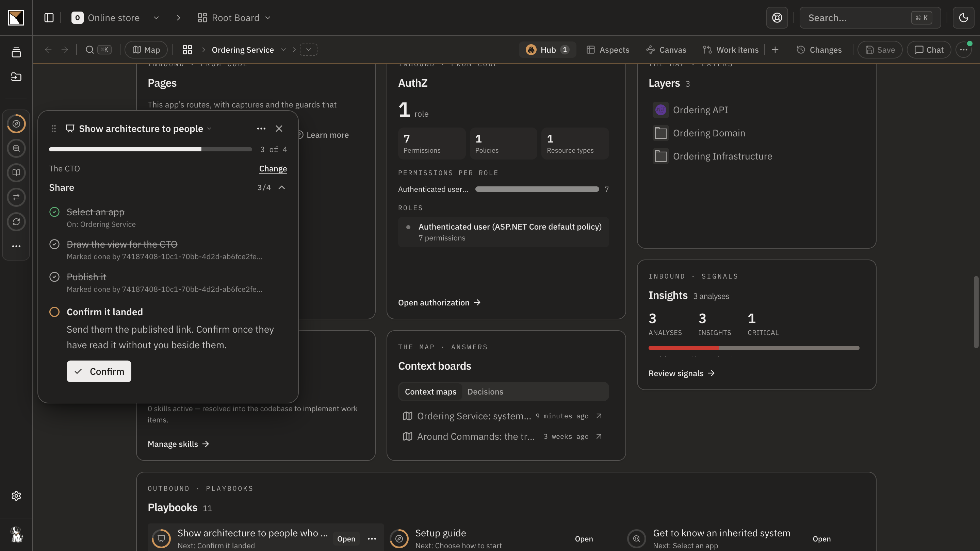This screenshot has height=551, width=980.
Task: Switch to the Canvas tab
Action: coord(666,50)
